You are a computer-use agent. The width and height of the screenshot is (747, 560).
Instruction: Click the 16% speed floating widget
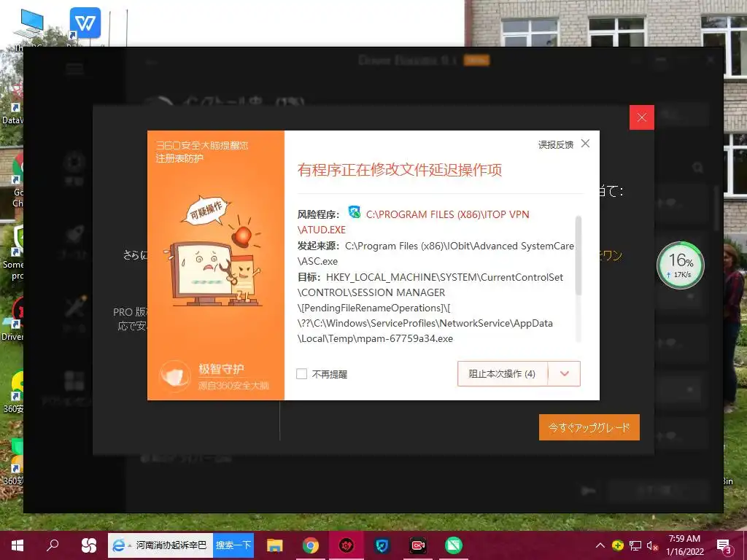pos(681,265)
